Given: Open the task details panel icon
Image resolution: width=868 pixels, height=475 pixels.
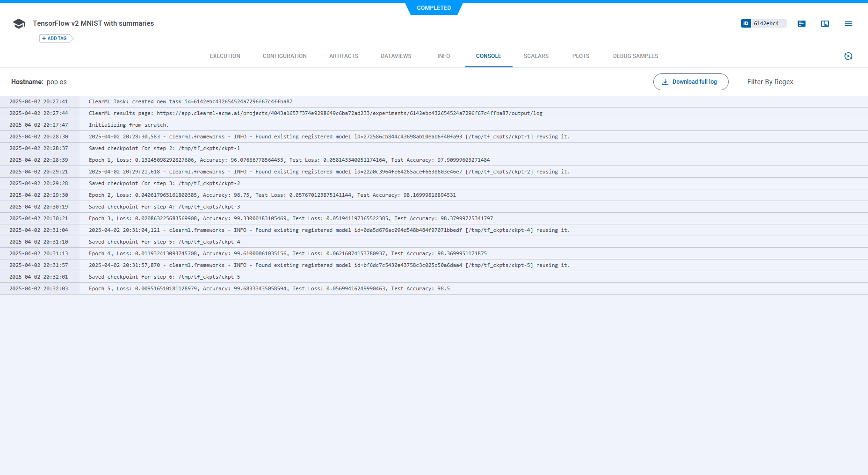Looking at the screenshot, I should pos(802,23).
